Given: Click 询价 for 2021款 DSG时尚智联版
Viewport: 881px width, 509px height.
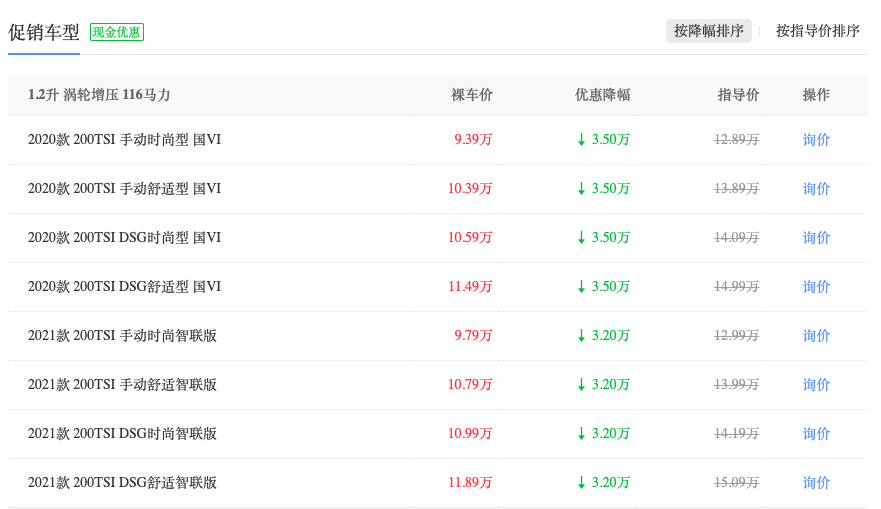Looking at the screenshot, I should point(816,434).
